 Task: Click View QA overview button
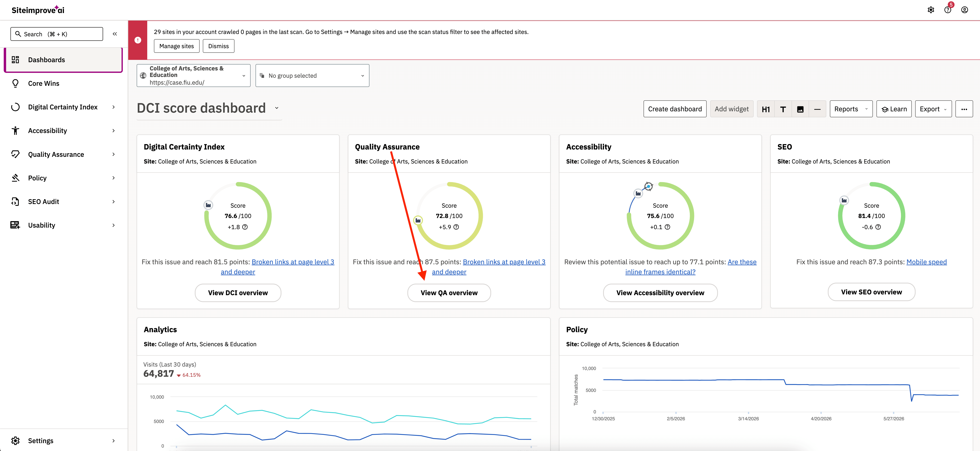point(449,293)
